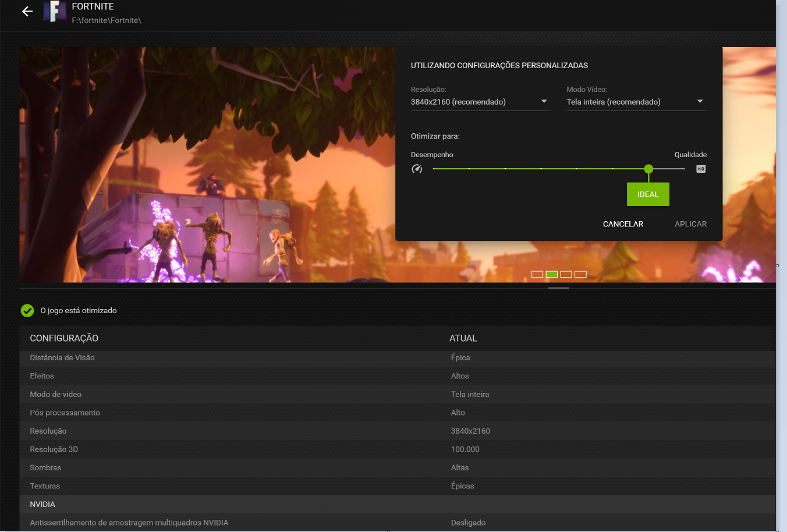Click the 'O jogo está otimizado' status text
787x532 pixels.
[79, 311]
